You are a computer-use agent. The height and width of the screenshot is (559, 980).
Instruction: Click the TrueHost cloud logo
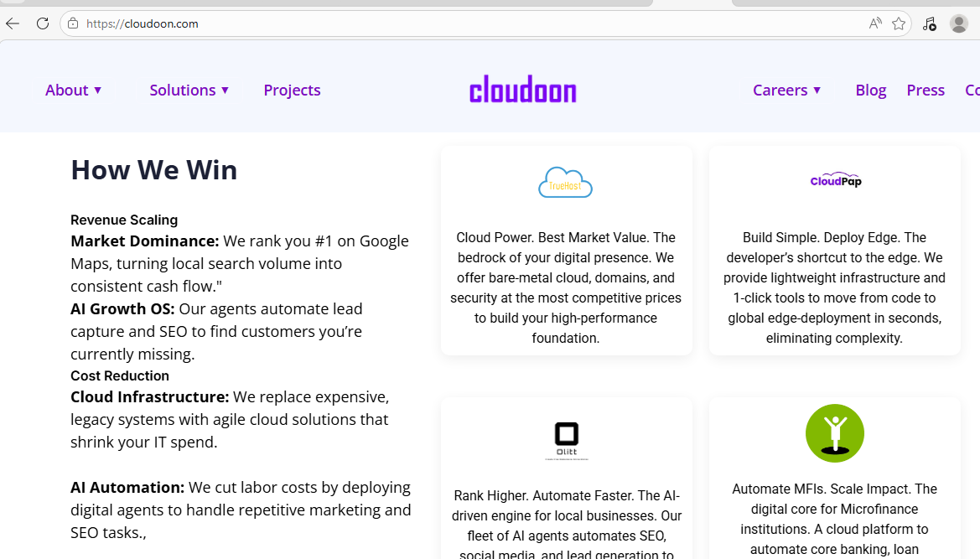566,183
